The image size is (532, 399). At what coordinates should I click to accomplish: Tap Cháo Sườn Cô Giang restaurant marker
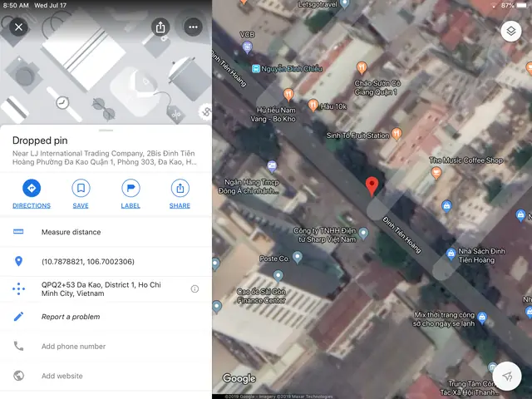point(362,68)
